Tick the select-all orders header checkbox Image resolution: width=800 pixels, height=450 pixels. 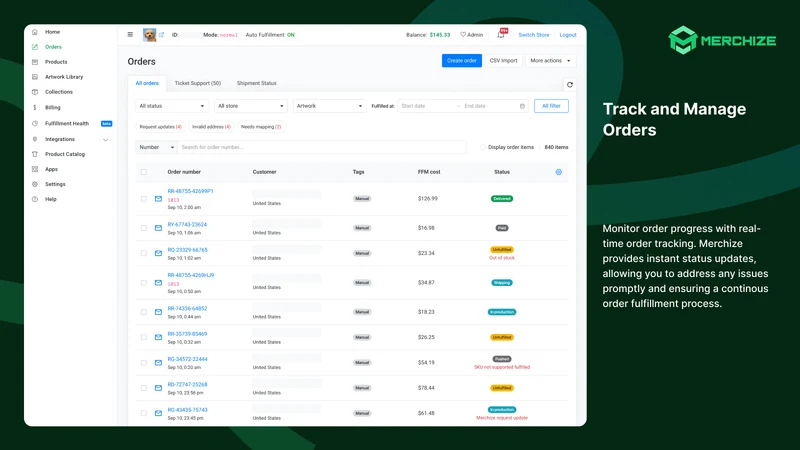point(144,172)
